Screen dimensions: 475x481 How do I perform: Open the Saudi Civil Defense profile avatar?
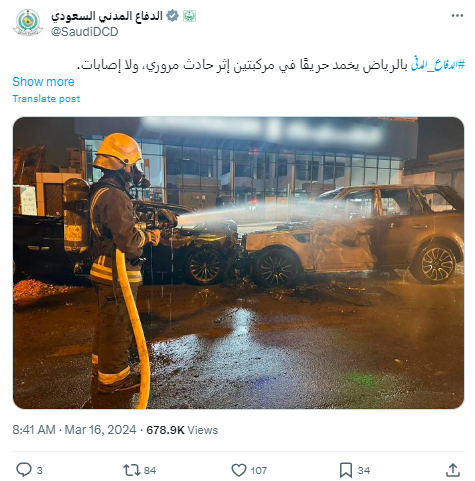[x=28, y=23]
